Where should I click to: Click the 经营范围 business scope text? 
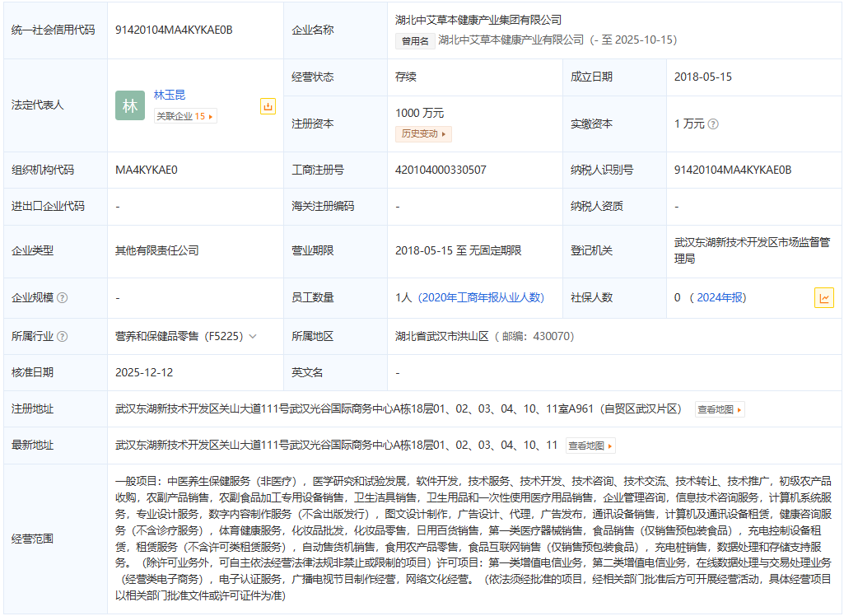click(x=473, y=539)
